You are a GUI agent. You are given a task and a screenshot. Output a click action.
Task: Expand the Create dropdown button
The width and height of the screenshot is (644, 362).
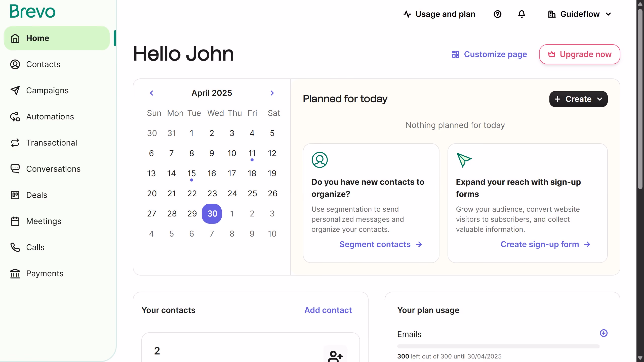[x=578, y=99]
